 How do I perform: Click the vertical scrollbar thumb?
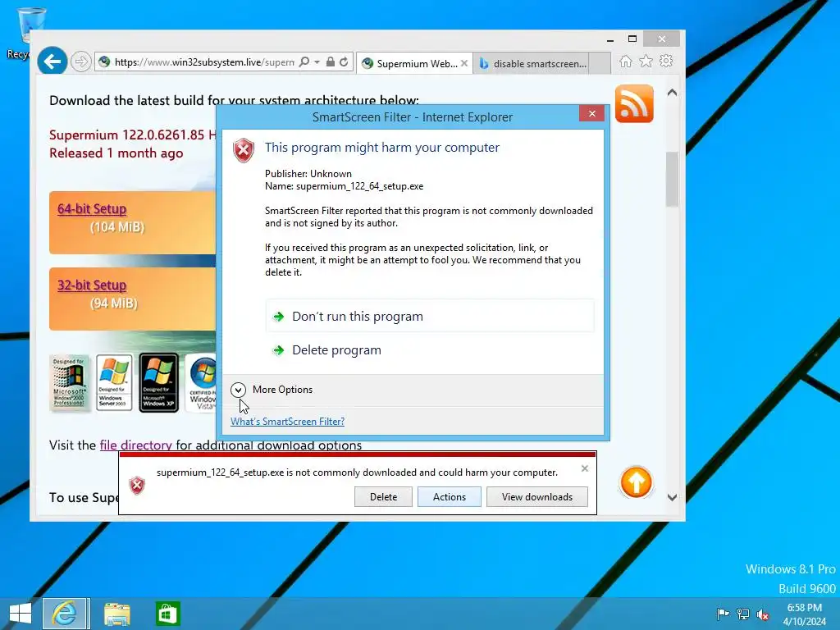pyautogui.click(x=673, y=179)
